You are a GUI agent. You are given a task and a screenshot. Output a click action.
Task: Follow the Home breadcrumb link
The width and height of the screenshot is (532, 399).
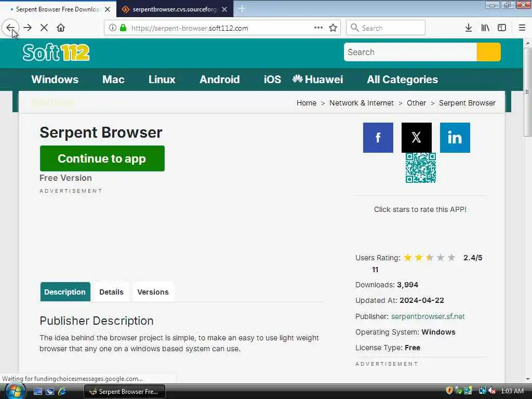click(x=307, y=103)
